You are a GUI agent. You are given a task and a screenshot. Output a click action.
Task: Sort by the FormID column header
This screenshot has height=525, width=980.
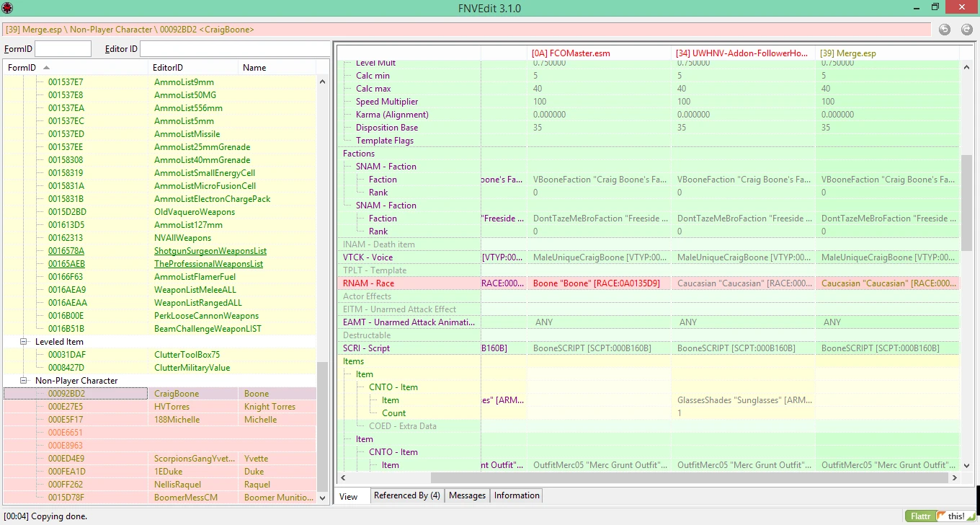pos(76,68)
